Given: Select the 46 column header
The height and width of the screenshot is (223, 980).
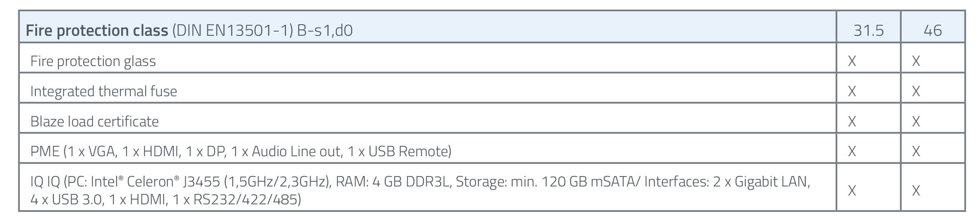Looking at the screenshot, I should pos(932,31).
